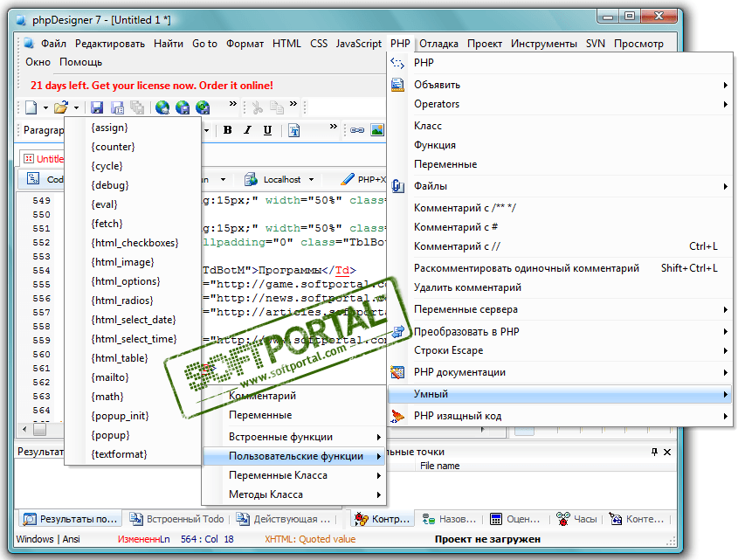738x560 pixels.
Task: Click the icon next to Объявить
Action: coord(397,85)
